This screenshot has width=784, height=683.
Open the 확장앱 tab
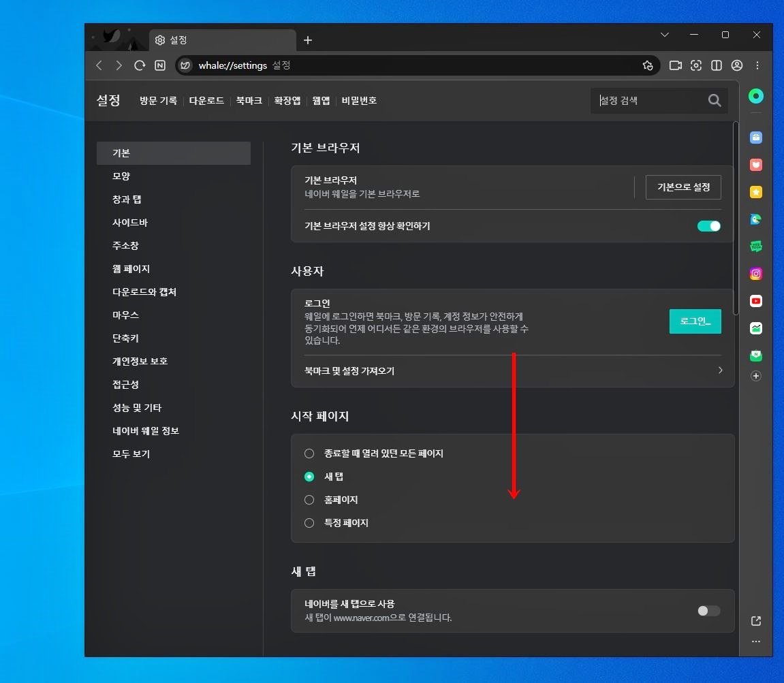click(x=287, y=101)
